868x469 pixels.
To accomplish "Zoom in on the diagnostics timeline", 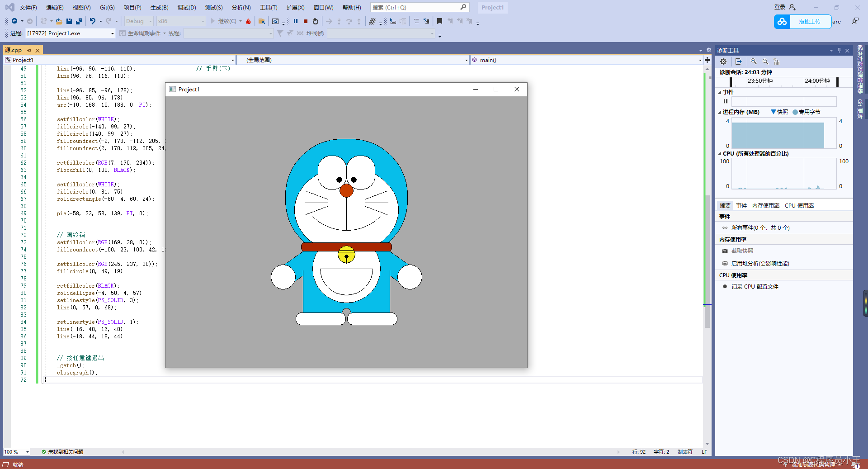I will (754, 62).
